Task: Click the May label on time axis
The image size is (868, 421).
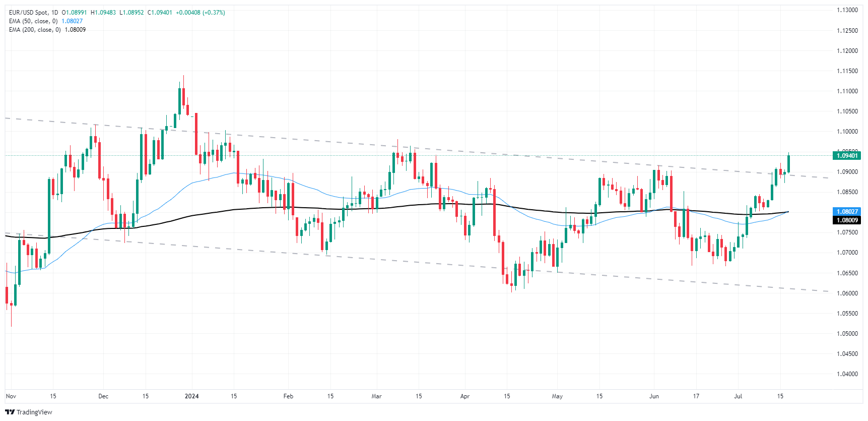Action: coord(557,396)
